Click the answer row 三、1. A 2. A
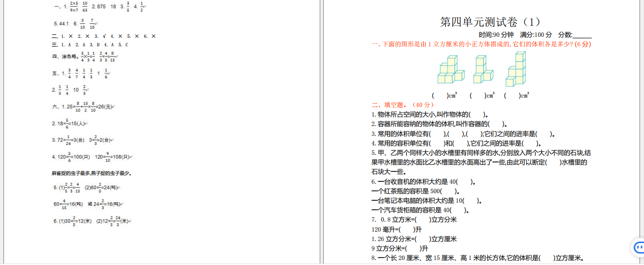The height and width of the screenshot is (265, 644). click(91, 45)
